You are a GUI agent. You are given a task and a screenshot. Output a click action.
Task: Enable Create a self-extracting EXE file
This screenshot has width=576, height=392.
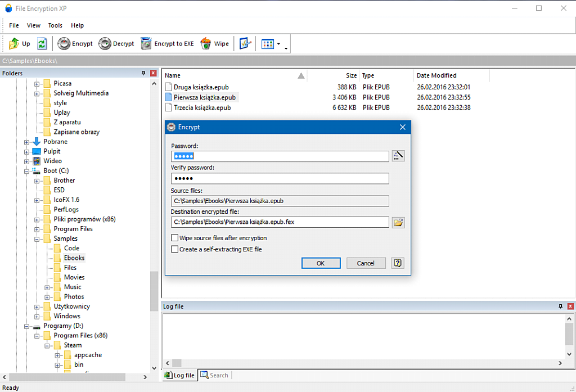coord(175,249)
